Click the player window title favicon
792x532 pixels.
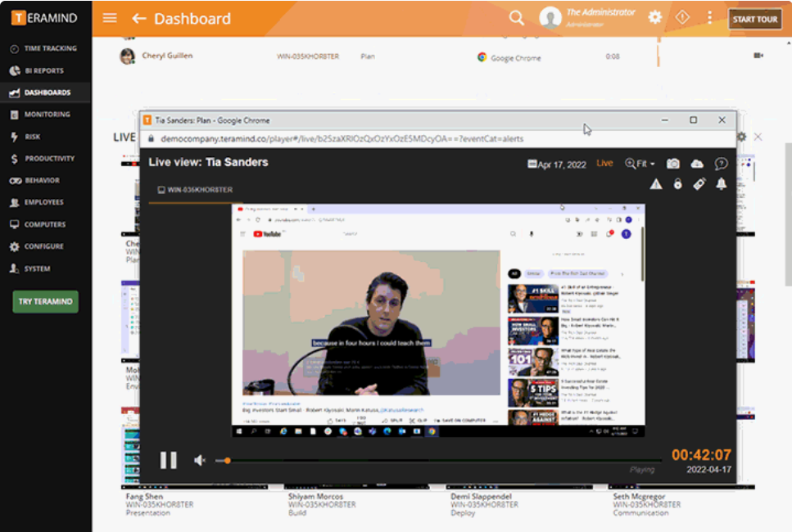tap(147, 120)
